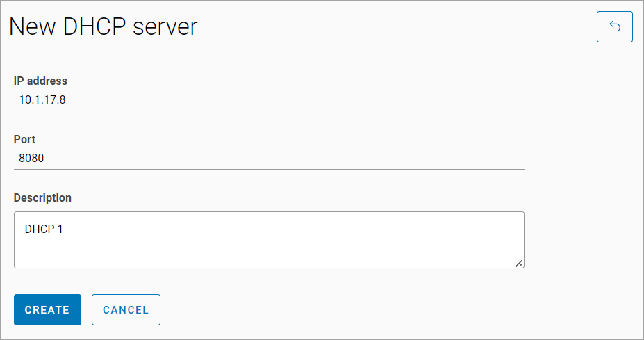Click the Description box resize handle
The height and width of the screenshot is (340, 644).
point(519,263)
